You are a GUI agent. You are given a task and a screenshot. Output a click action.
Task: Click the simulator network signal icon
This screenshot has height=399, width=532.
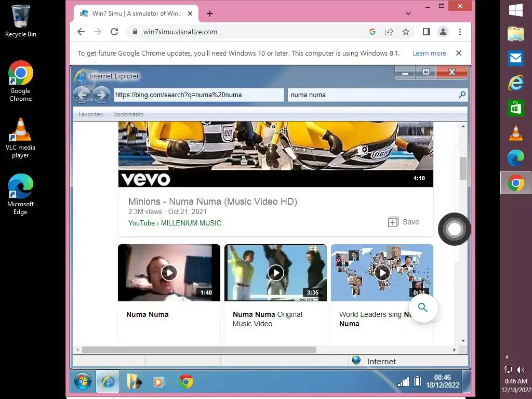pos(403,381)
